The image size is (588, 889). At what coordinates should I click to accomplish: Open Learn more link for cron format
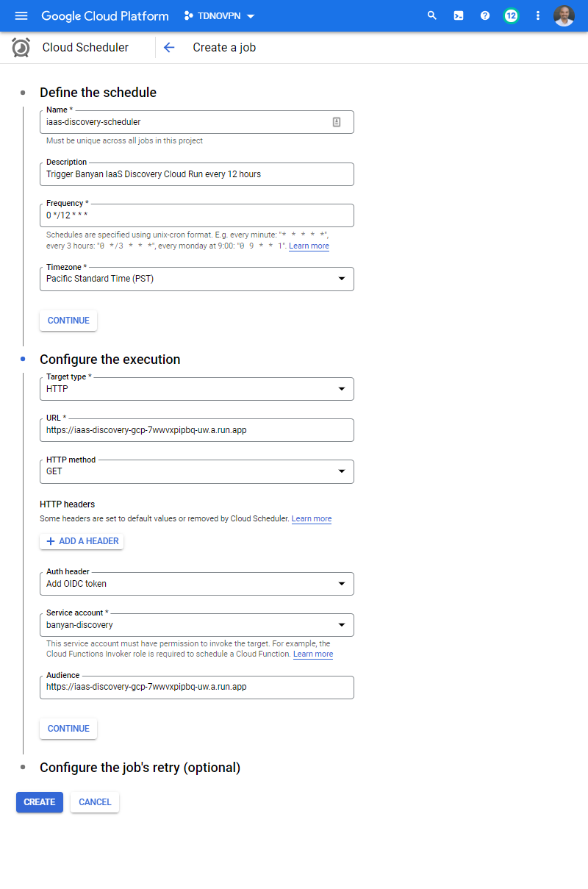pos(309,246)
